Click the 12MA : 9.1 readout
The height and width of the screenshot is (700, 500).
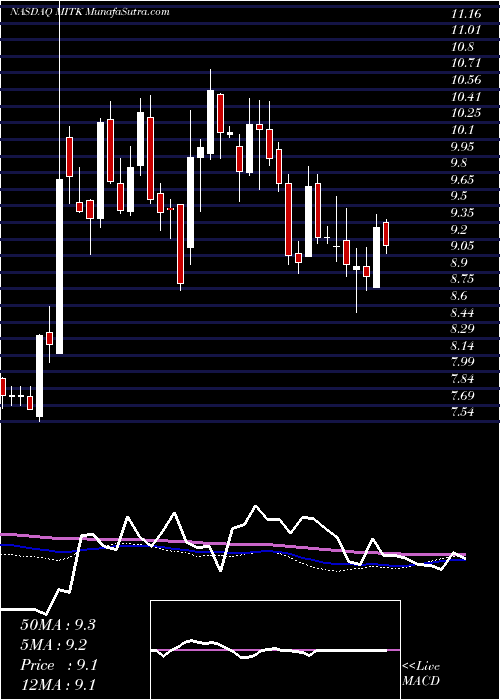58,685
